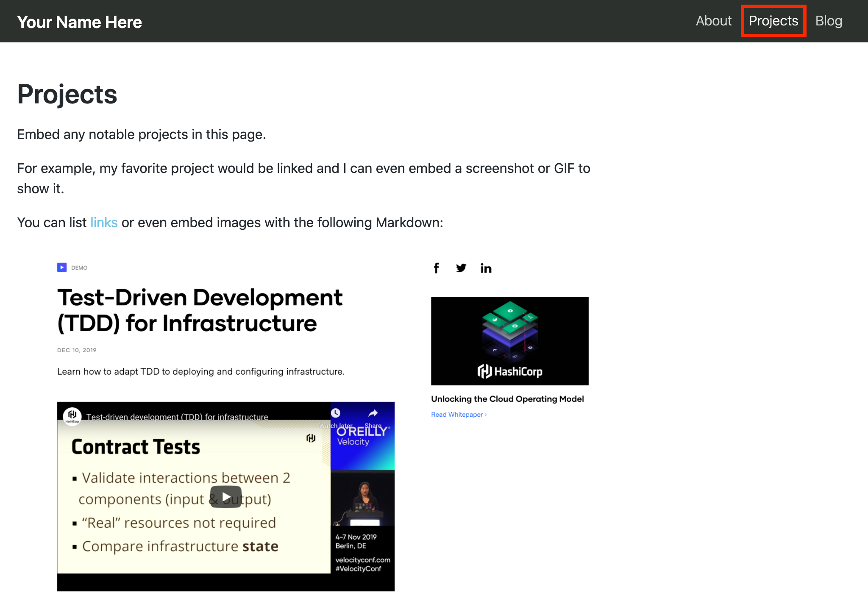Click 'Unlocking the Cloud Operating Model' title
Screen dimensions: 868x596
point(507,399)
